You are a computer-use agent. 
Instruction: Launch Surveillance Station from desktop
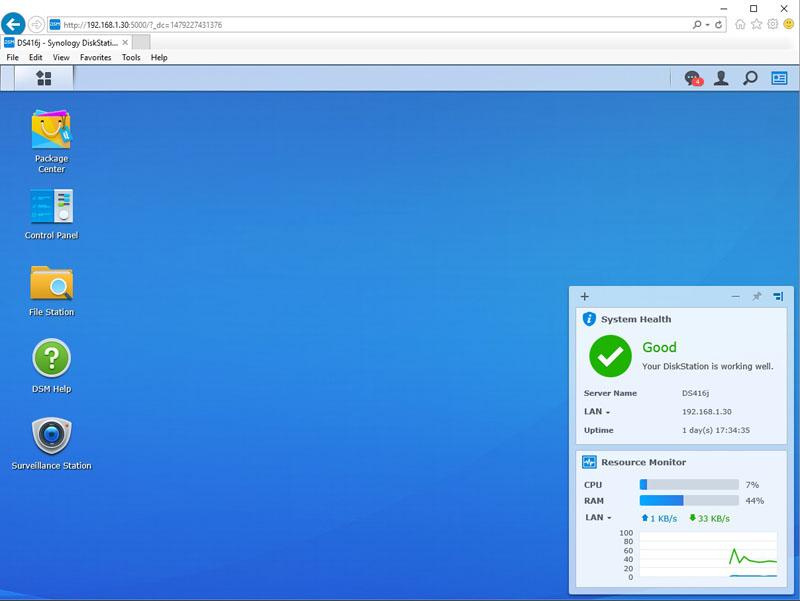pos(51,436)
